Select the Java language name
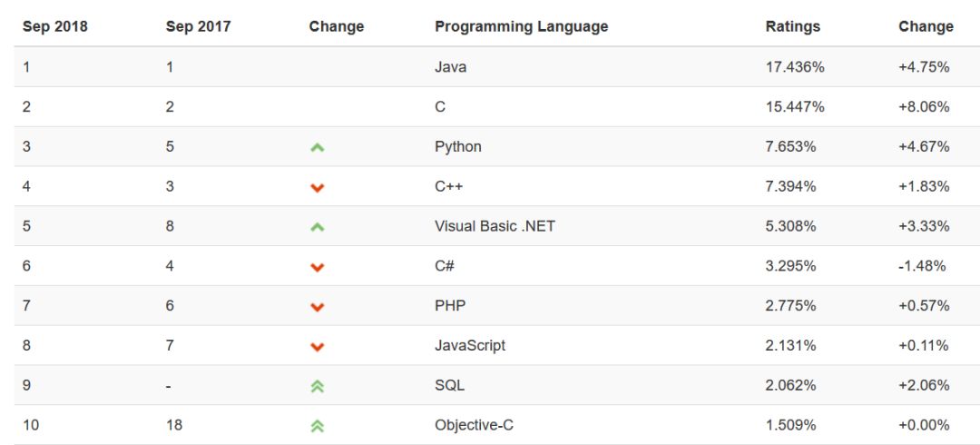Viewport: 980px width, 445px height. [451, 66]
